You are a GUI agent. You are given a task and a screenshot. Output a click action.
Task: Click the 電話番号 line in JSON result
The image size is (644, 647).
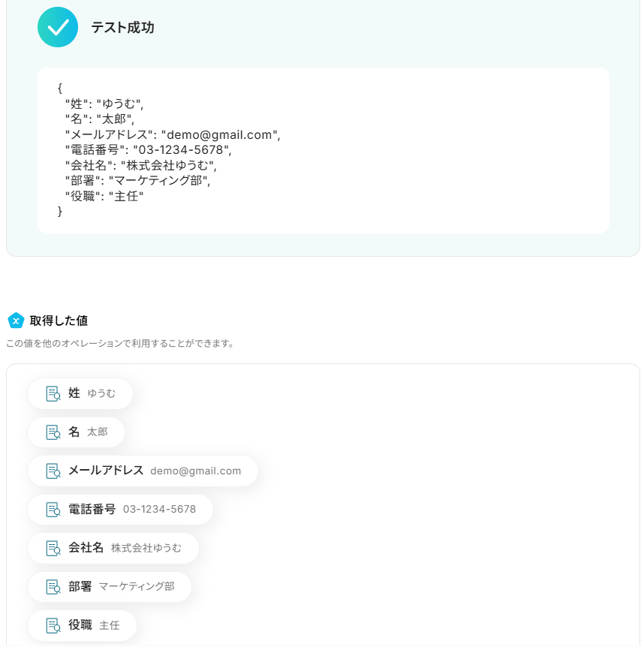pos(148,150)
